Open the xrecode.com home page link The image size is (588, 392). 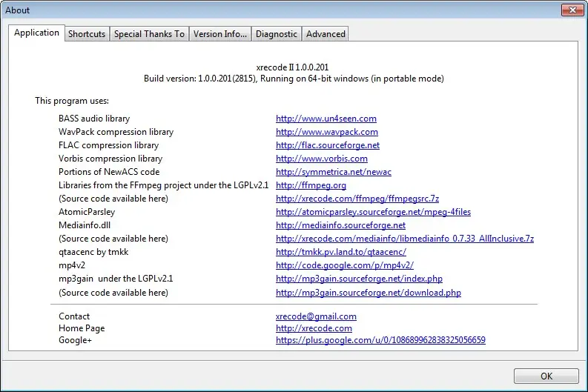[x=314, y=328]
